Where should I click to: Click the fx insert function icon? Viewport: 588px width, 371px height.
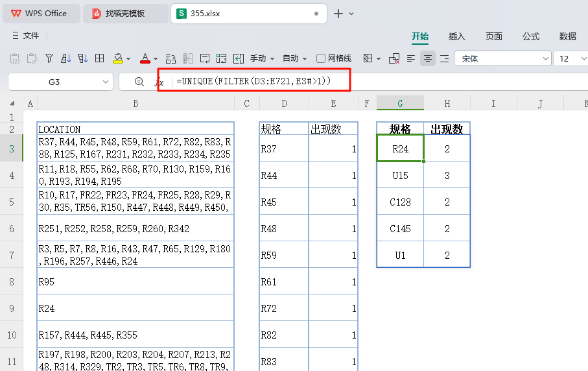point(159,82)
